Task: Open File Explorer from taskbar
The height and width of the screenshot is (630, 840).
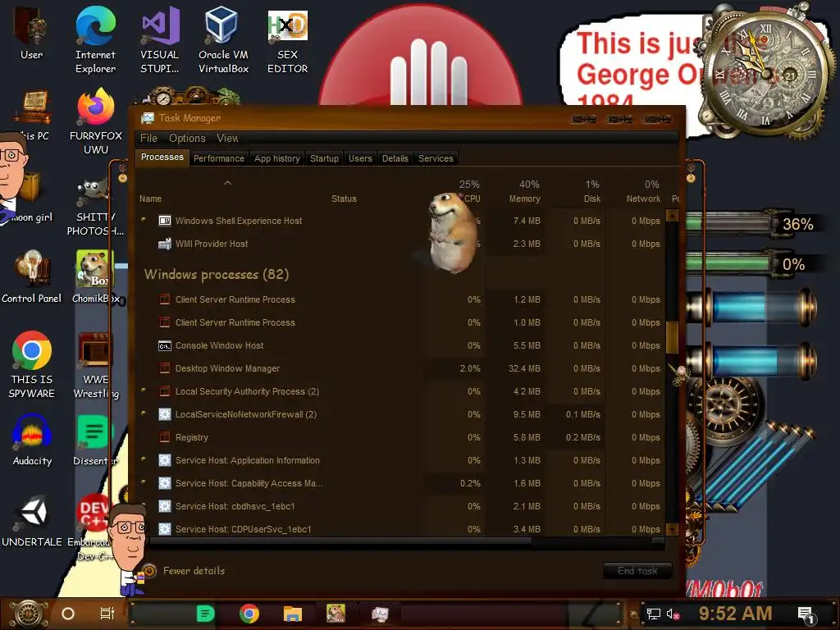Action: (293, 614)
